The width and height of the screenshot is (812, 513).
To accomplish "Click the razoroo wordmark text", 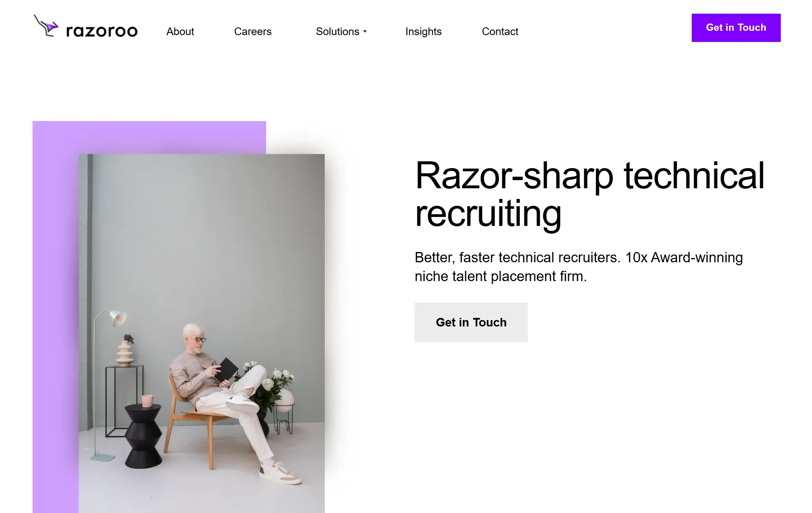I will point(102,31).
